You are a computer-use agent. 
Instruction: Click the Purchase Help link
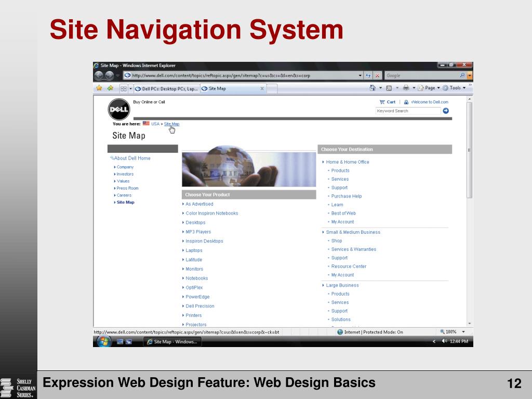[347, 196]
